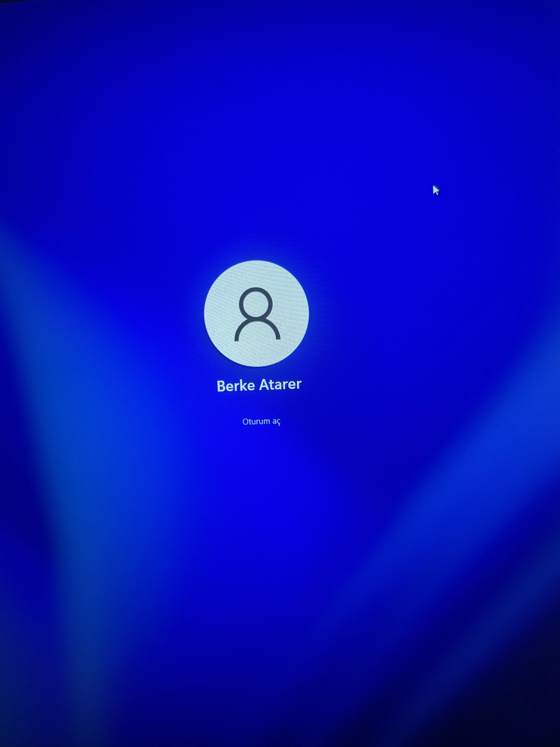Screen dimensions: 560x747
Task: Click the word "Oturum" in the sign-in text
Action: coord(256,421)
